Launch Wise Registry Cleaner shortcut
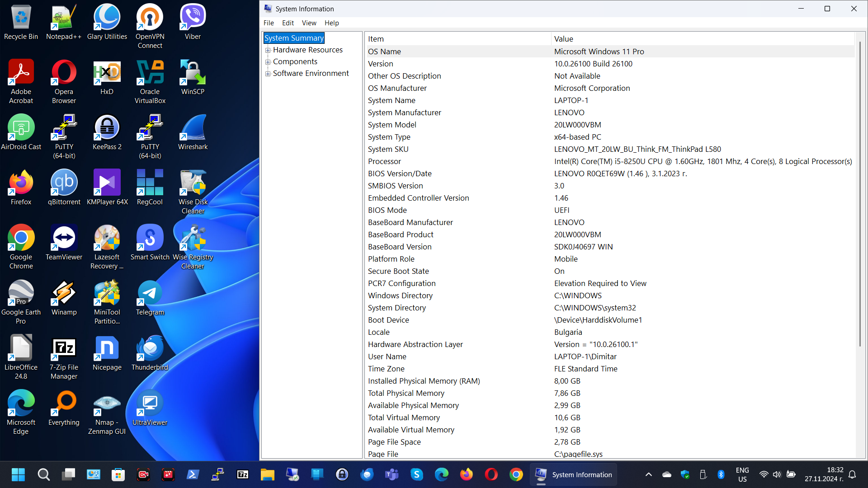The width and height of the screenshot is (868, 488). 193,248
